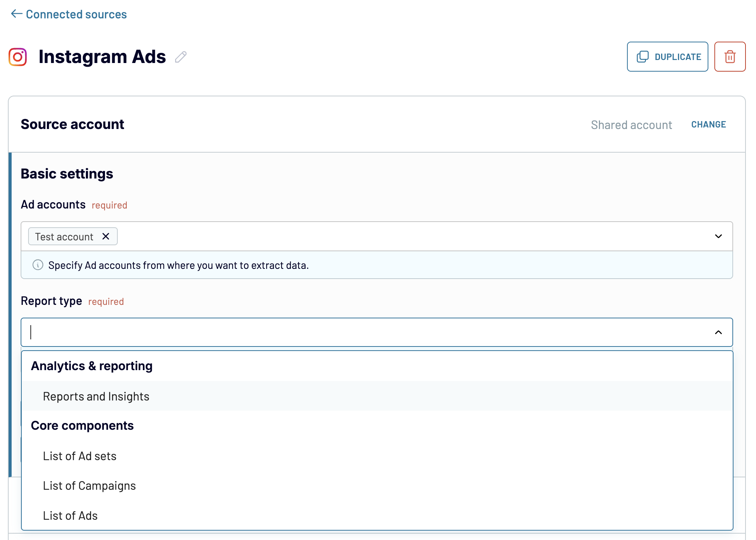
Task: Select Reports and Insights option
Action: pyautogui.click(x=377, y=396)
